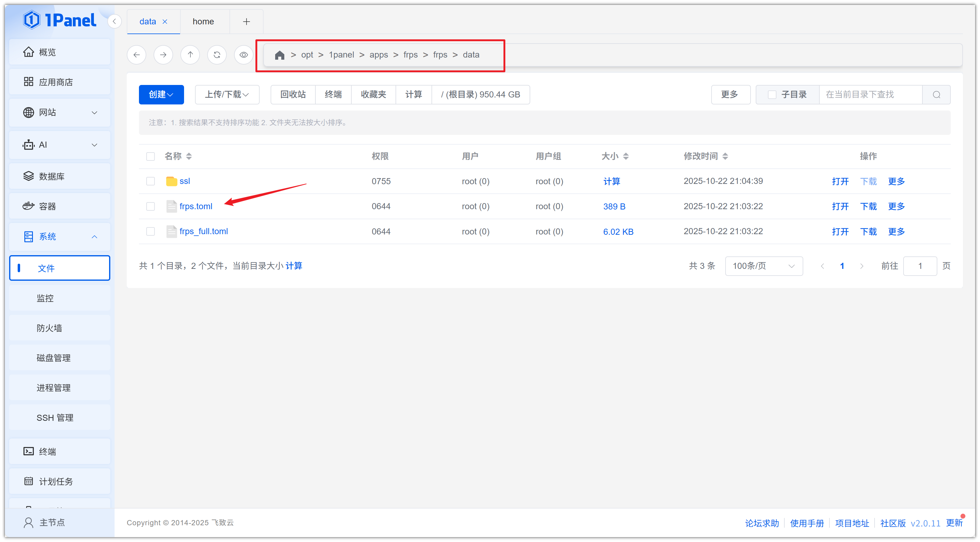Click the forward navigation arrow icon
Viewport: 980px width, 542px height.
click(163, 55)
